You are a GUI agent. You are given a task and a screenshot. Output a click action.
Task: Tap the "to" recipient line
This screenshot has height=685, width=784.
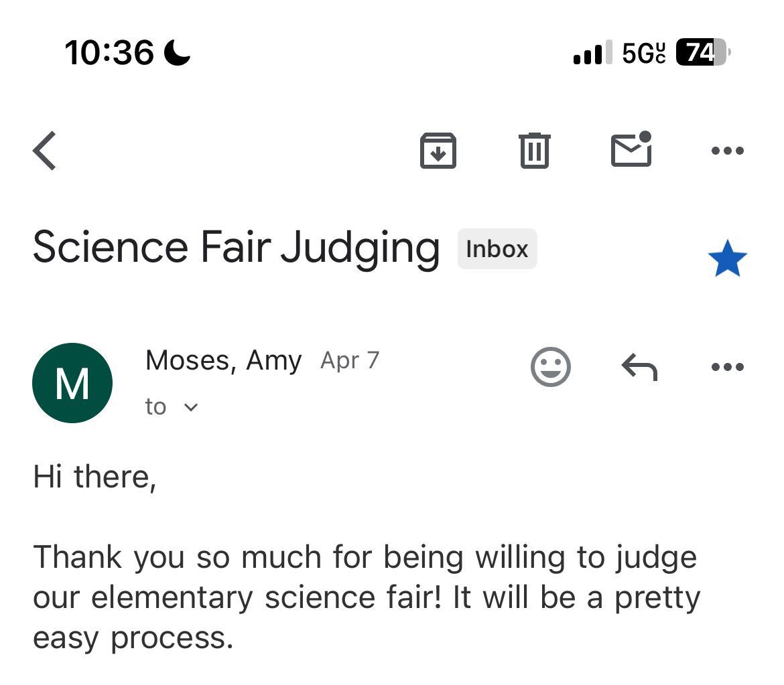[x=155, y=407]
